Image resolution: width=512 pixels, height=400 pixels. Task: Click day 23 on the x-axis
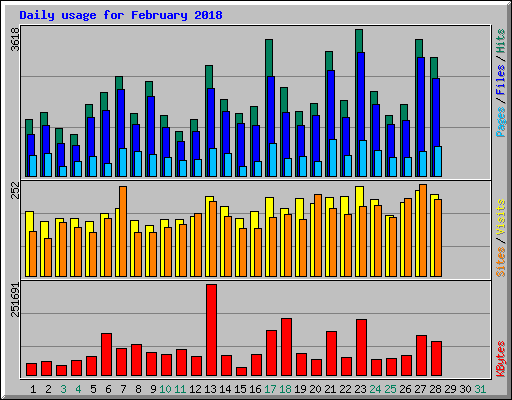pyautogui.click(x=360, y=389)
